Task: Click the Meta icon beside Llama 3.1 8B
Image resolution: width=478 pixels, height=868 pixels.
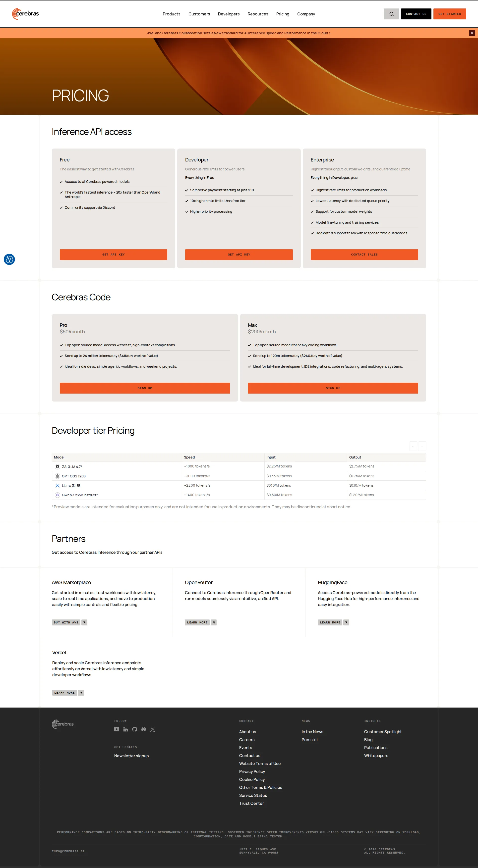Action: tap(57, 485)
